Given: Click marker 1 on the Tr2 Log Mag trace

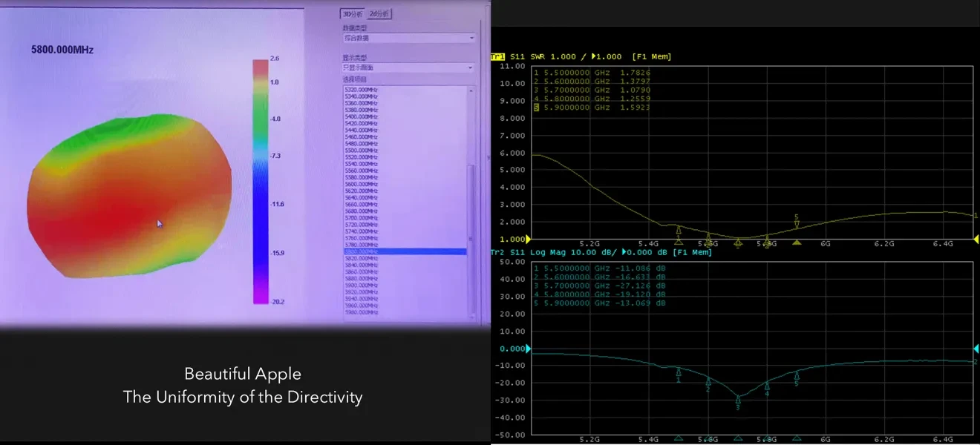Looking at the screenshot, I should tap(678, 373).
